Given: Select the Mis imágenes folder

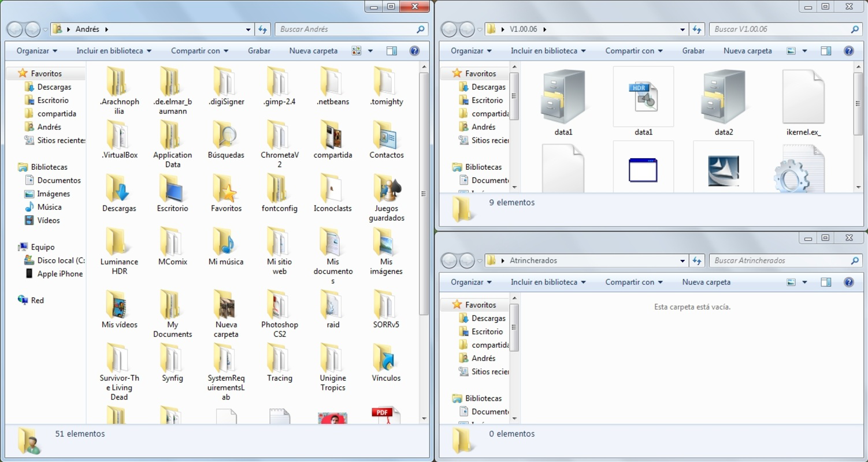Looking at the screenshot, I should [386, 250].
